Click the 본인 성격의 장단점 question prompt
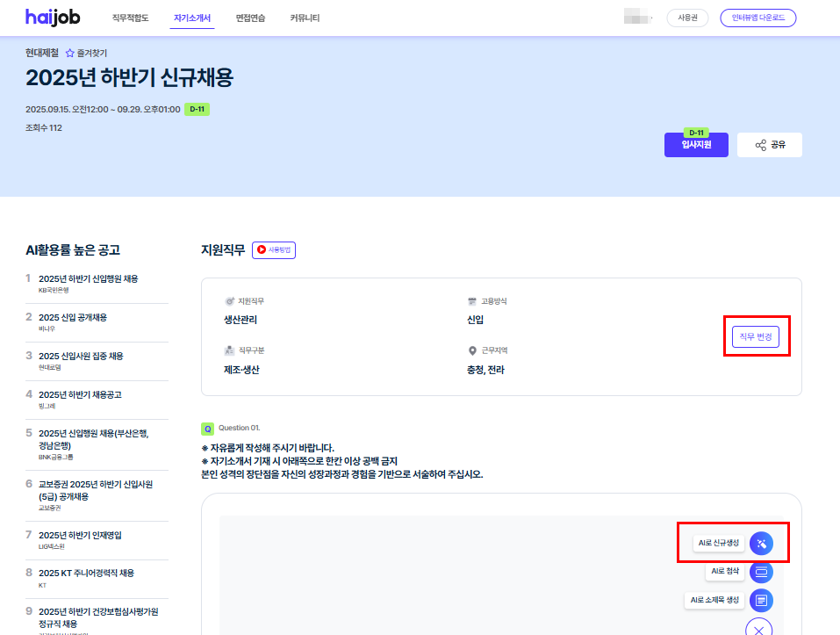Image resolution: width=840 pixels, height=635 pixels. 341,475
